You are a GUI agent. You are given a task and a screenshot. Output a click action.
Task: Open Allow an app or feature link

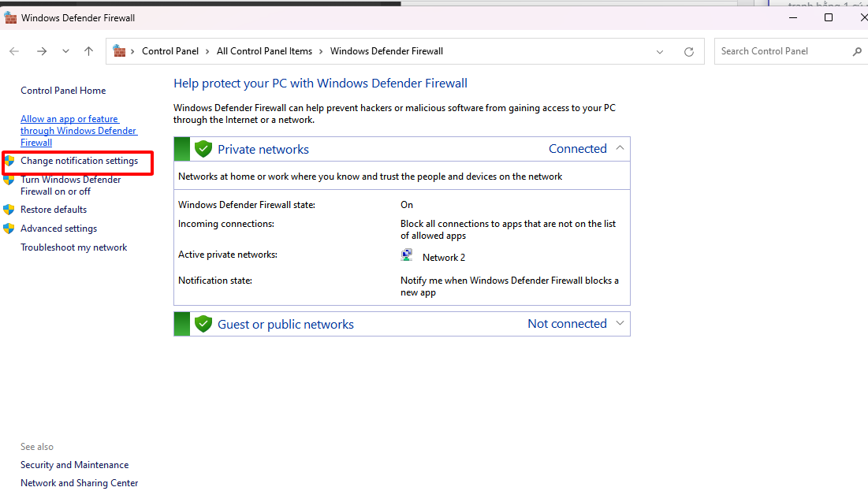[x=79, y=131]
